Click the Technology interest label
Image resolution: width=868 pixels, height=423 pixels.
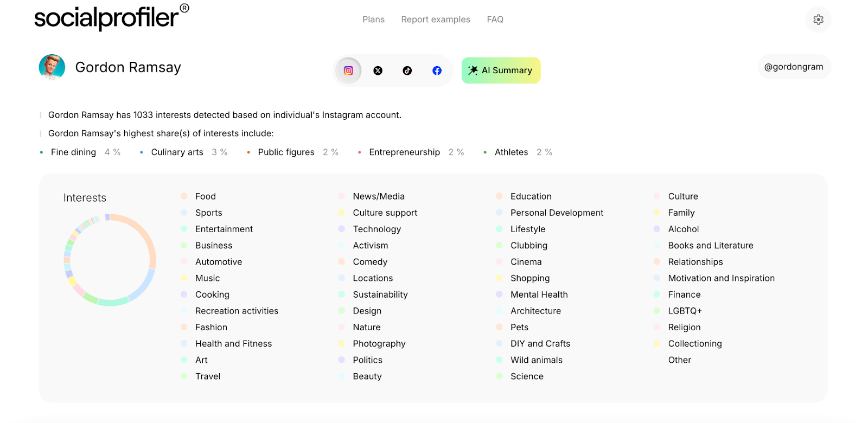point(377,229)
